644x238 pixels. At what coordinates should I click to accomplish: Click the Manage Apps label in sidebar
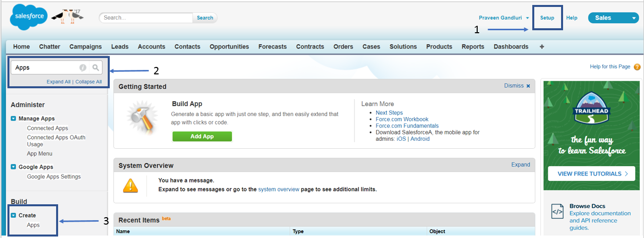point(37,119)
